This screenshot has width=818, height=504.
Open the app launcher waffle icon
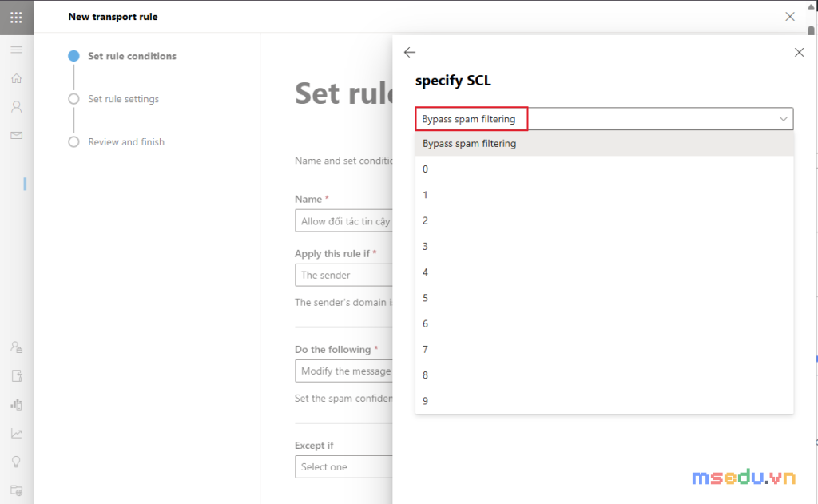pos(16,18)
